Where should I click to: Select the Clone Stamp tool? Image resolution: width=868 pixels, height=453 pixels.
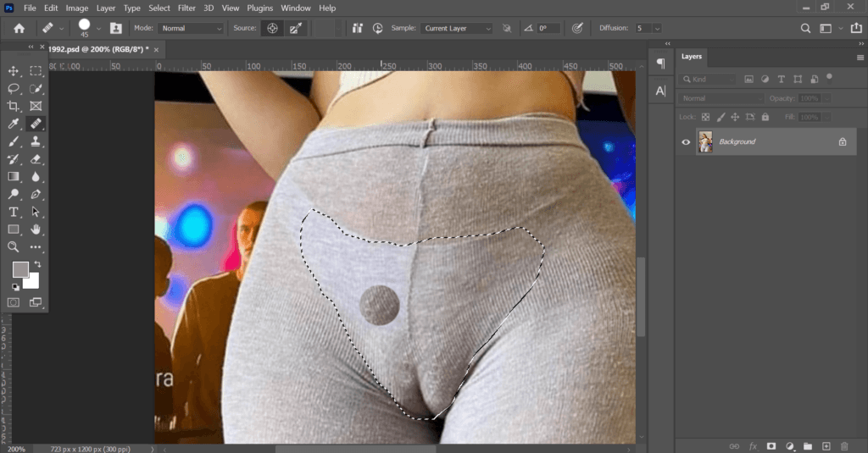(x=36, y=141)
